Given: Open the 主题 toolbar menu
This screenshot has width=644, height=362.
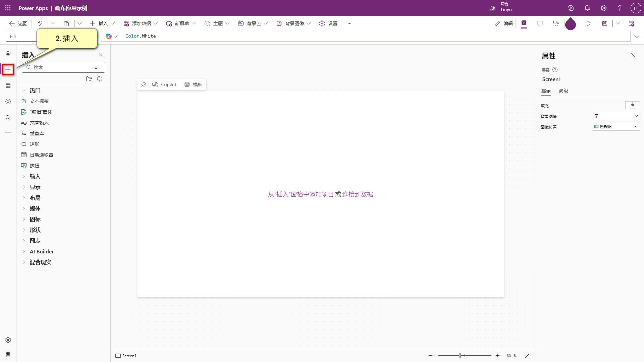Looking at the screenshot, I should (217, 23).
